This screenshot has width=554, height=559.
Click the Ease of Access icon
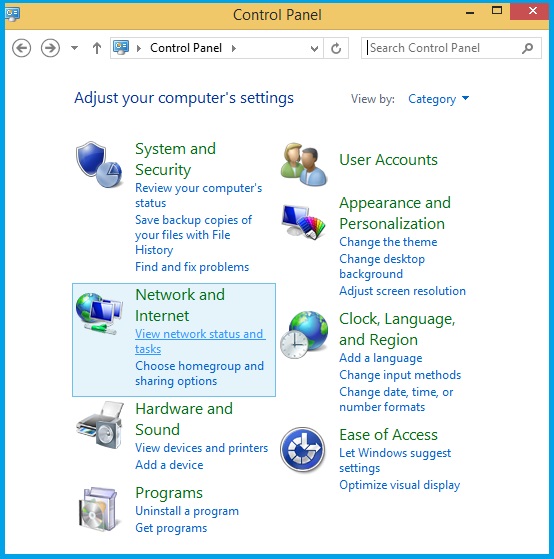tap(303, 449)
